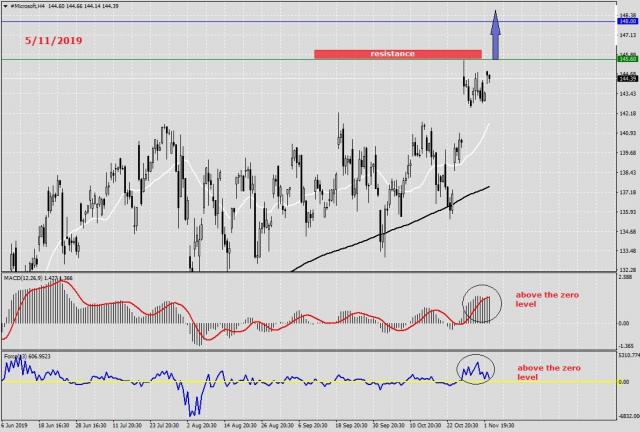
Task: Click the small triangle beside #Microsoft,H4
Action: pos(5,7)
